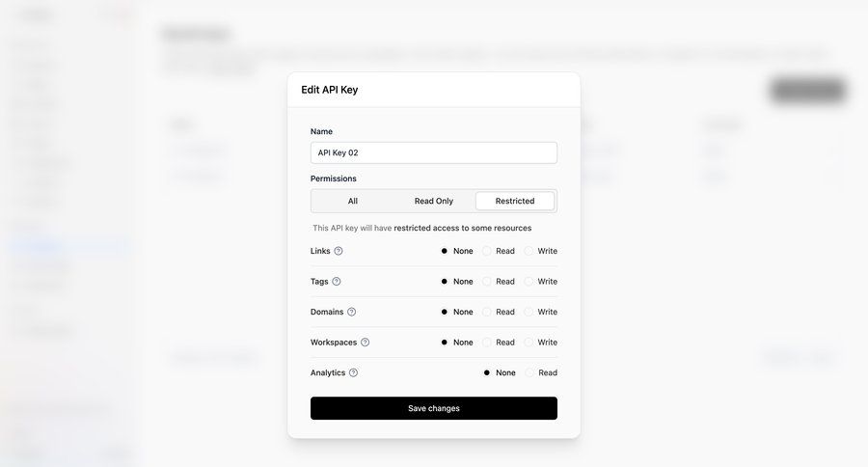Set Domains permission to Write
868x467 pixels.
point(529,312)
